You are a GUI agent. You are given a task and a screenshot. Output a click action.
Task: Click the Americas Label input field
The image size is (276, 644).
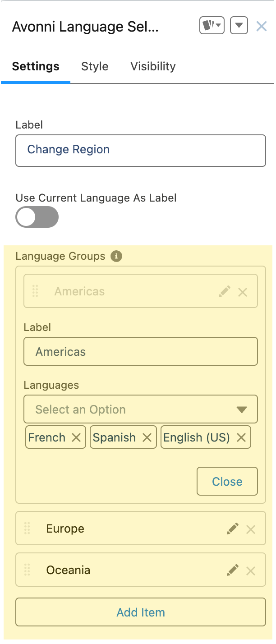coord(141,352)
